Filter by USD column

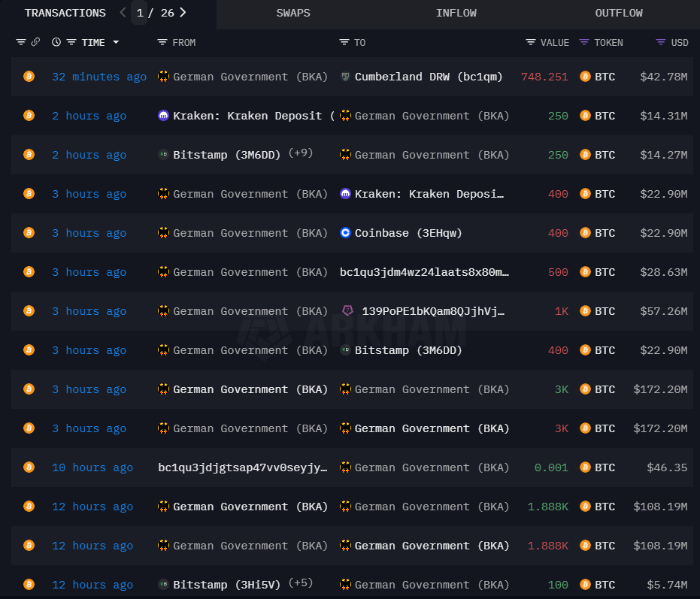661,43
